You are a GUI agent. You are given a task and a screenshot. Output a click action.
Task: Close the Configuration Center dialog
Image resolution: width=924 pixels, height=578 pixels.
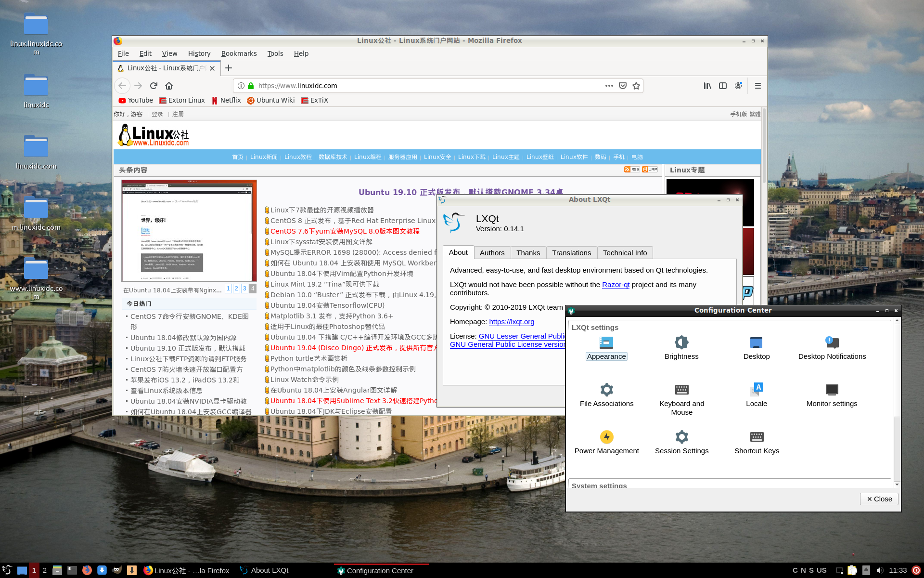coord(879,499)
